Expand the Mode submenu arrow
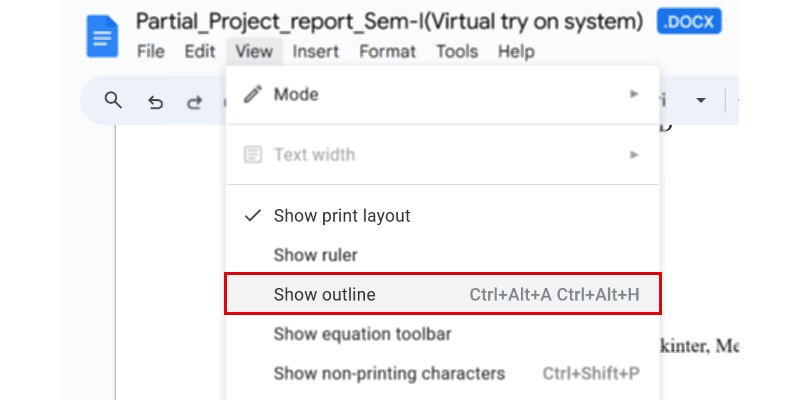800x400 pixels. [633, 94]
